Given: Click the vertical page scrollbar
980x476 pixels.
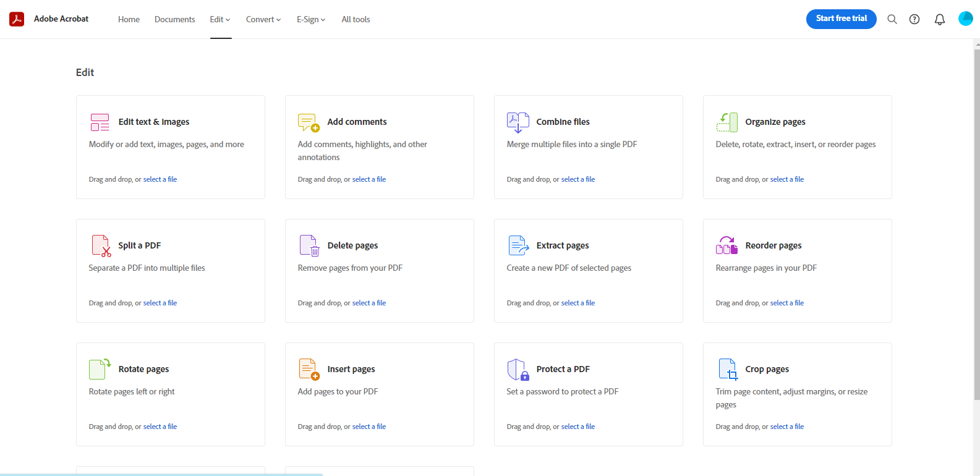Looking at the screenshot, I should 976,223.
